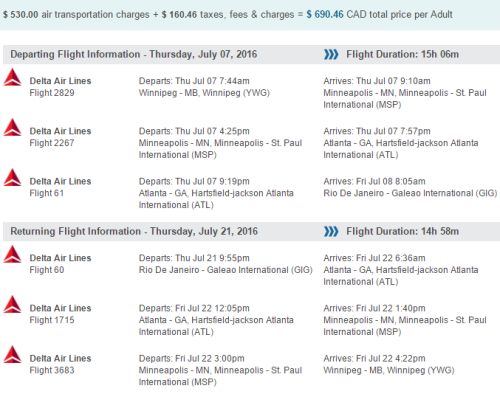Viewport: 500px width, 394px height.
Task: Click arrows icon beside Flight Duration 15h 06m
Action: [331, 54]
